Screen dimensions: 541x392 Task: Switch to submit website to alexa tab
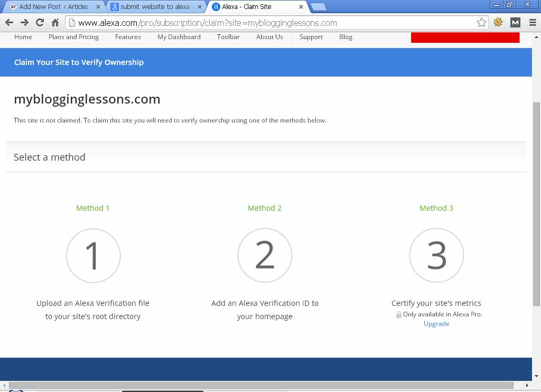coord(155,6)
